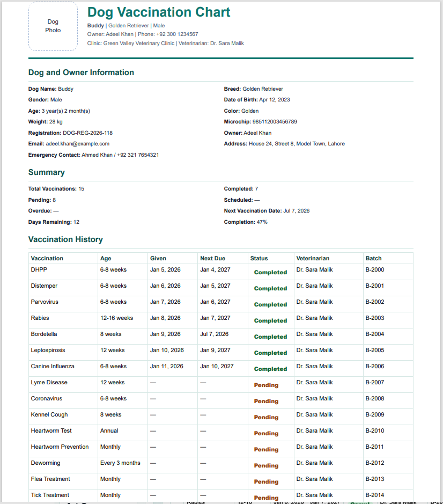Click emergency contact 'Ahmed Khan / +92 321 7654321'
The height and width of the screenshot is (504, 443).
[x=120, y=155]
